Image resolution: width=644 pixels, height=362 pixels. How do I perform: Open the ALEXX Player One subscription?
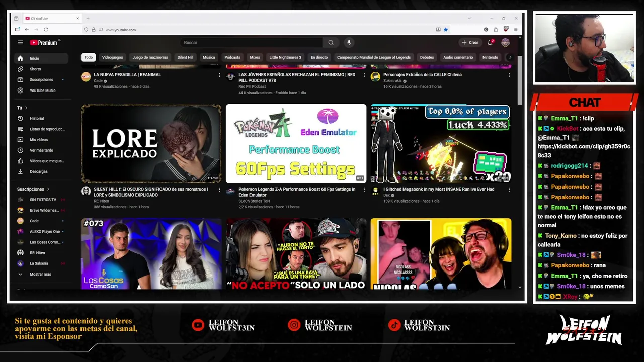42,231
